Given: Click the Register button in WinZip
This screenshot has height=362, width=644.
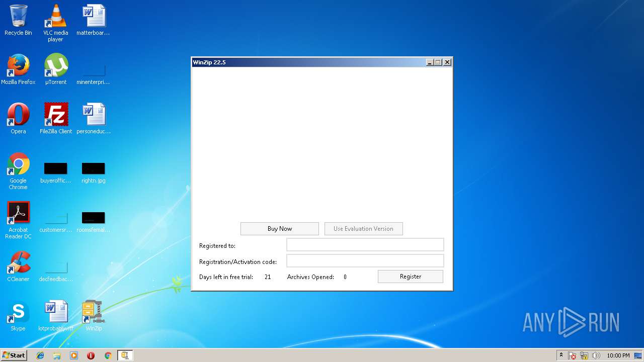Looking at the screenshot, I should (x=411, y=277).
